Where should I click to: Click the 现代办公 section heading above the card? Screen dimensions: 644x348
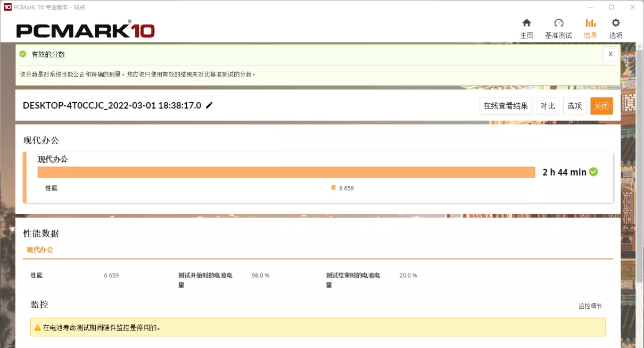click(x=41, y=140)
